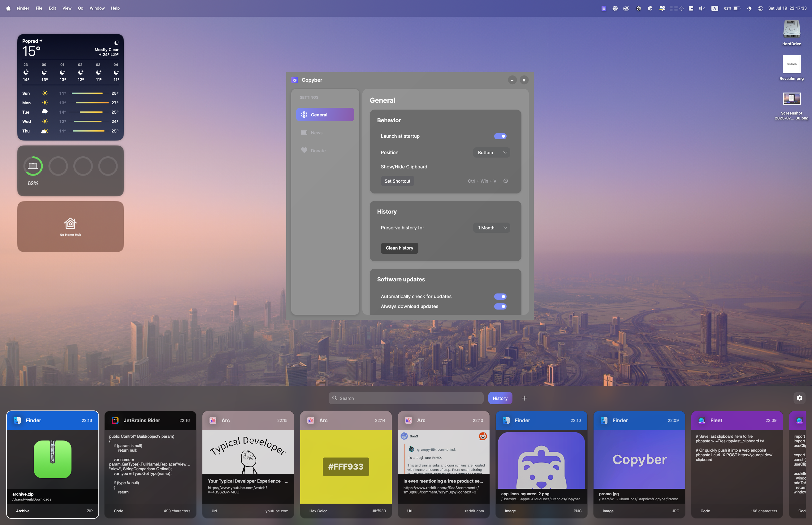Open clipboard settings gear icon
Viewport: 812px width, 525px height.
(x=799, y=398)
